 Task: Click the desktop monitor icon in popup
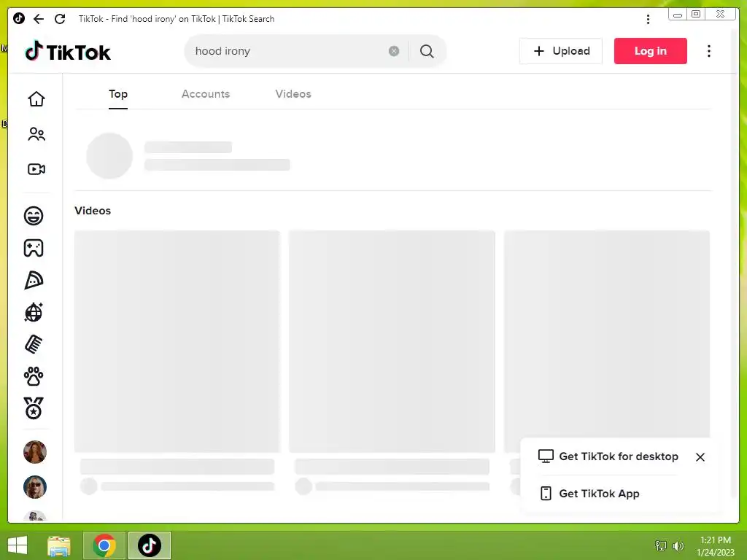tap(546, 456)
